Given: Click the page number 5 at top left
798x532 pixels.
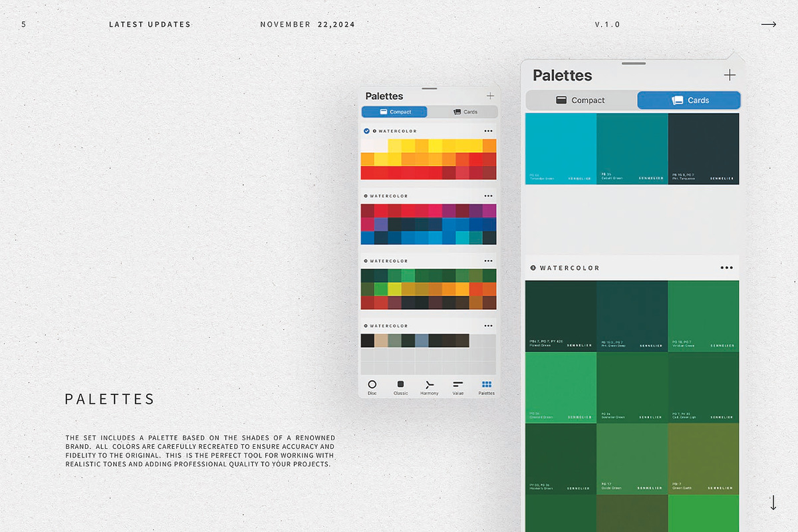Looking at the screenshot, I should 24,25.
